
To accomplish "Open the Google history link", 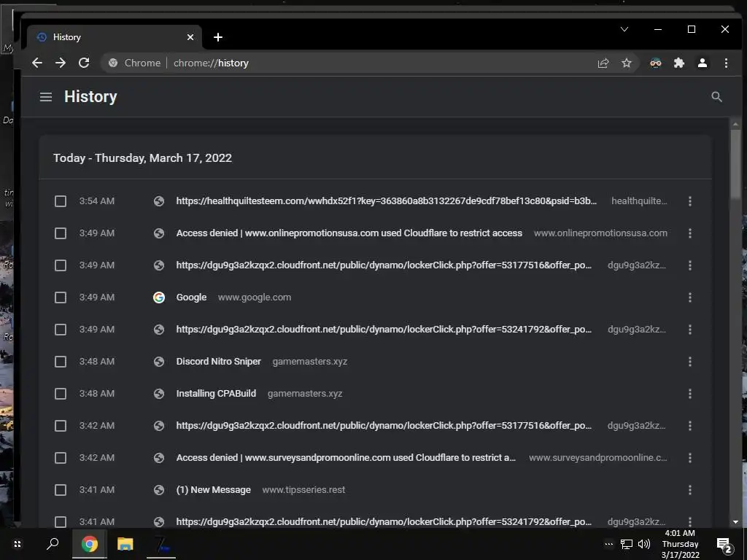I will [x=191, y=297].
